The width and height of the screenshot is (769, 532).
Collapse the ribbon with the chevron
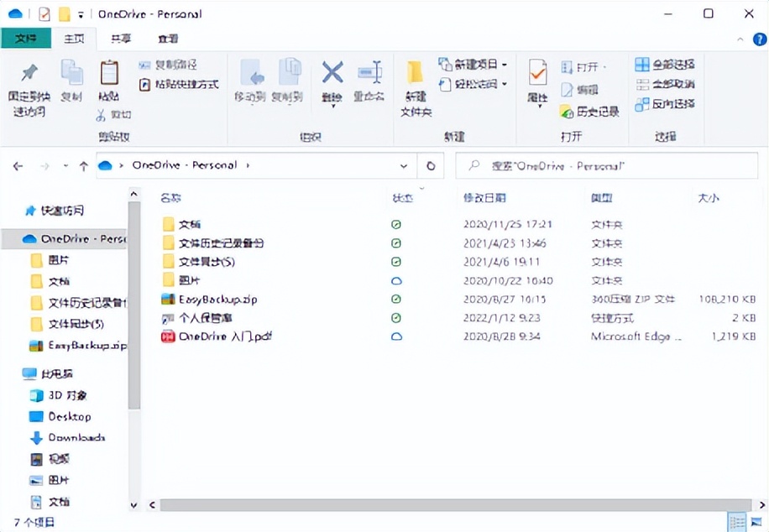[740, 39]
